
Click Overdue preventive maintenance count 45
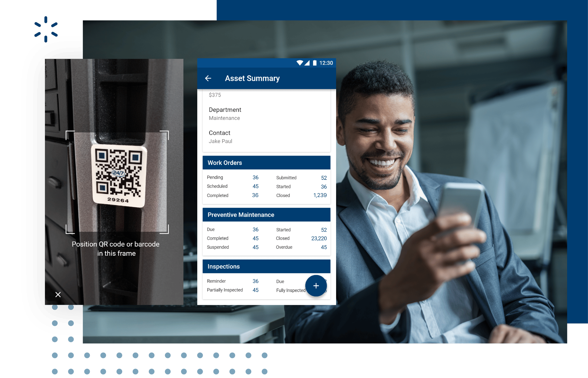[327, 245]
